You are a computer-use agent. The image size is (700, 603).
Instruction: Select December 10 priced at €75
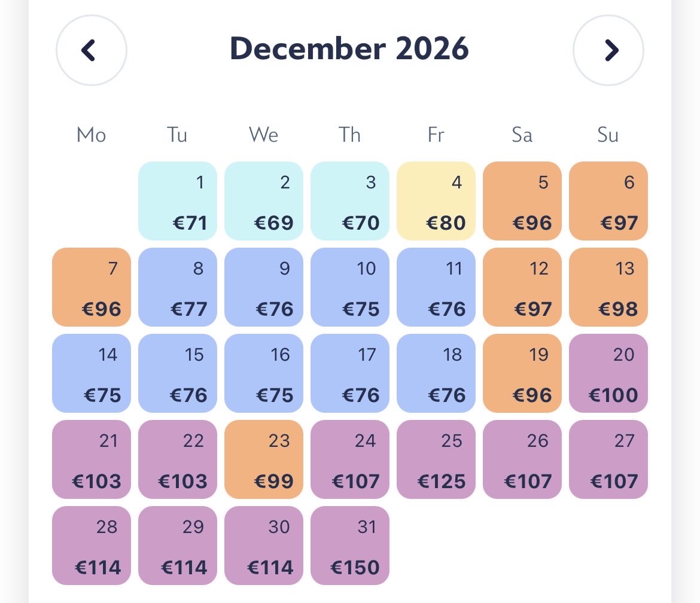pos(350,287)
